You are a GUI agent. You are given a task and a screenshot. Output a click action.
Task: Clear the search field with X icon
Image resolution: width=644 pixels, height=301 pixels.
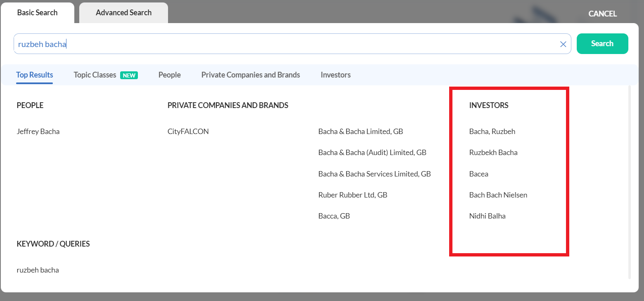pos(563,44)
